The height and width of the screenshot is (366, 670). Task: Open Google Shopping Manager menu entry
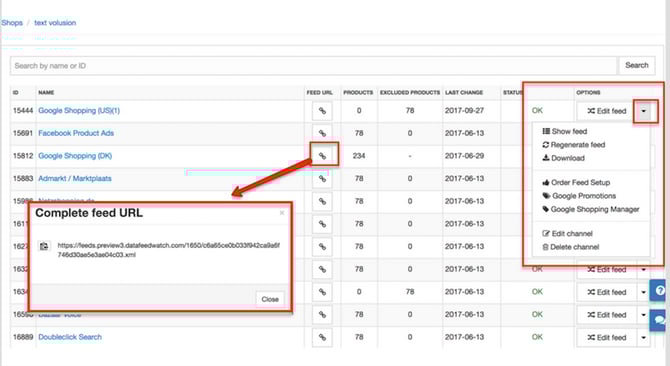tap(591, 209)
